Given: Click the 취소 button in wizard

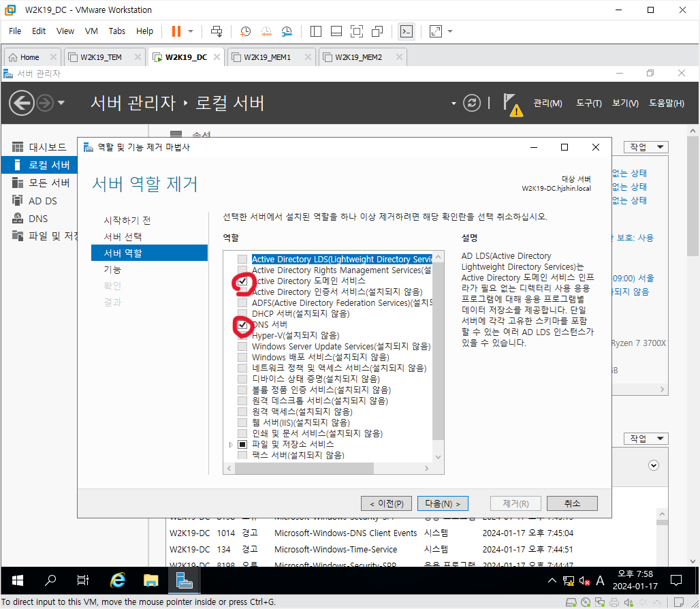Looking at the screenshot, I should click(572, 503).
